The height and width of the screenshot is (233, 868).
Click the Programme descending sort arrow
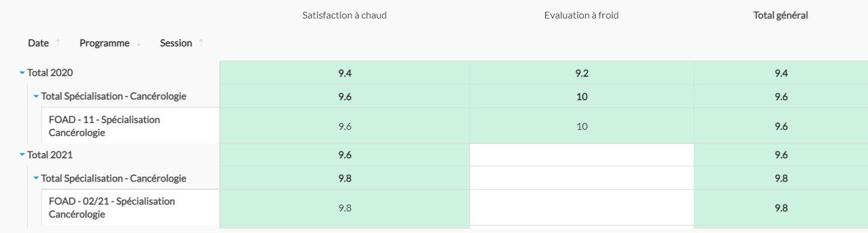click(x=138, y=43)
